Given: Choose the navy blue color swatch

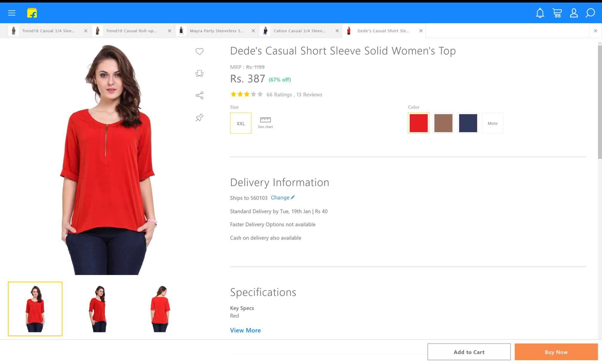Looking at the screenshot, I should point(468,123).
